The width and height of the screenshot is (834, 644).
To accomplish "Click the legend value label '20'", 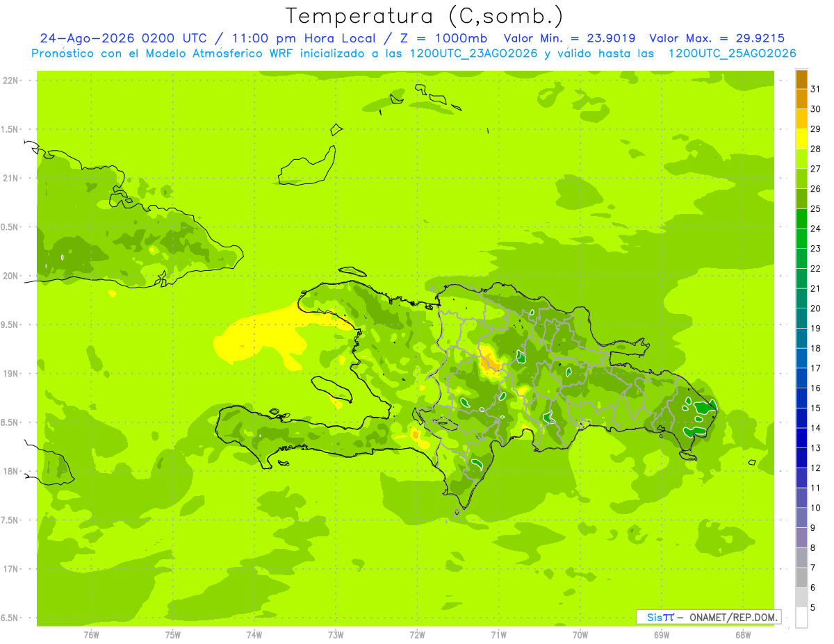I will (x=815, y=308).
